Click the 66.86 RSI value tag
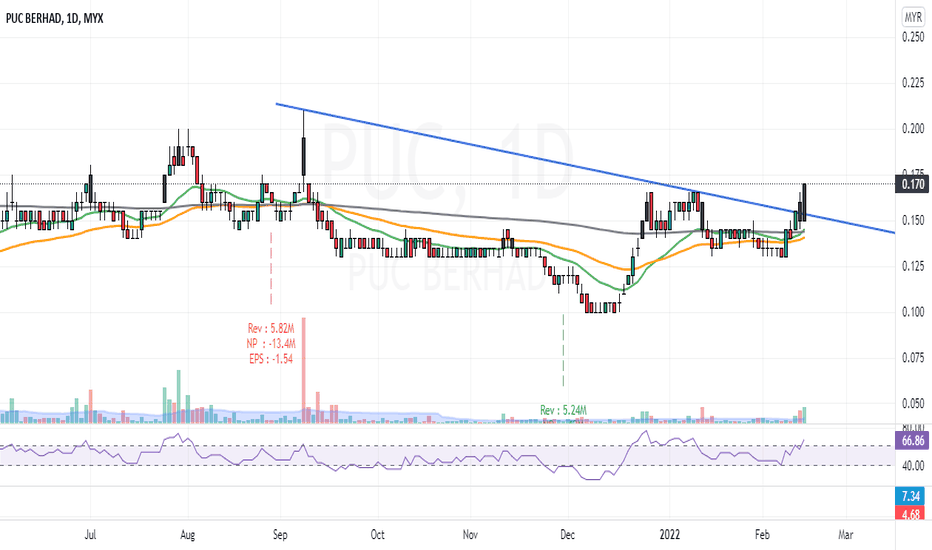Screen dimensions: 932x550 [912, 441]
